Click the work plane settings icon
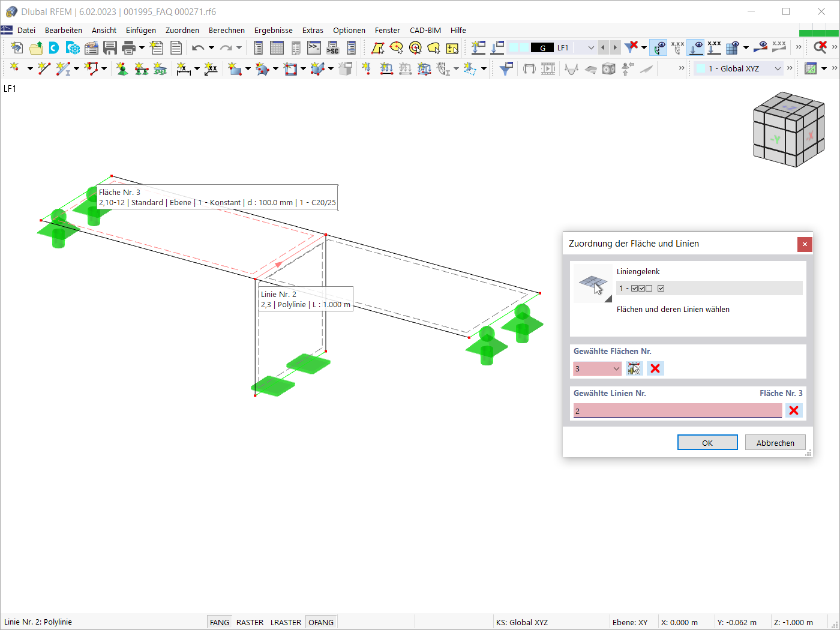The width and height of the screenshot is (840, 630). pos(811,68)
